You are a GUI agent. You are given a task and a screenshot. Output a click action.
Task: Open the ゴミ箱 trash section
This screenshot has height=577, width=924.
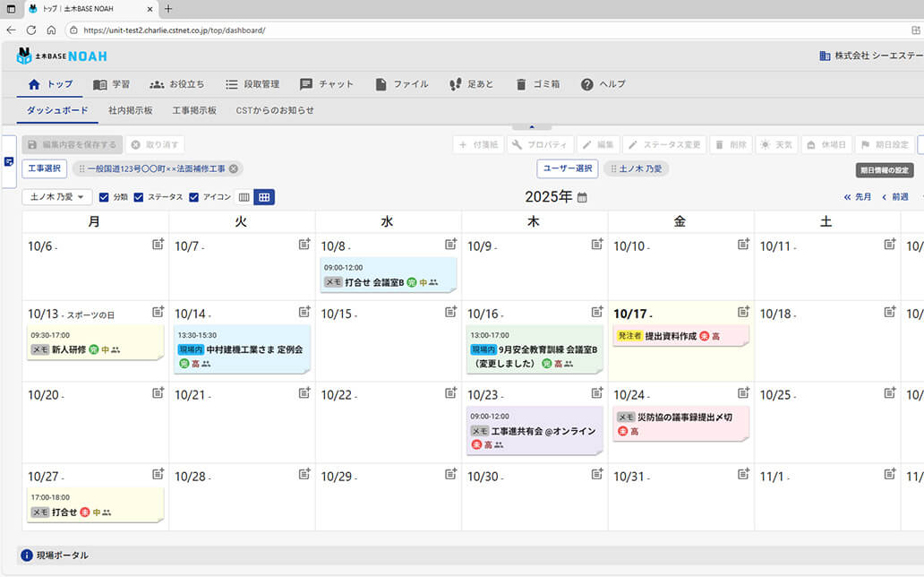537,84
